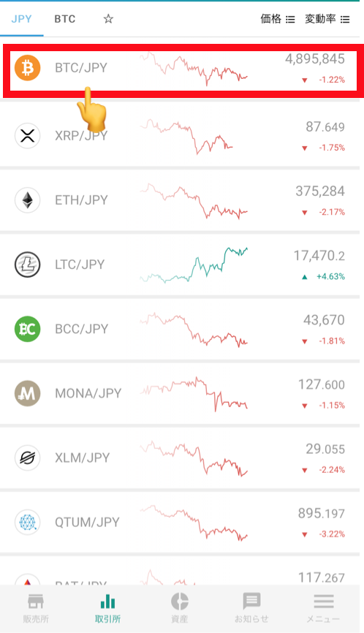Screen dimensions: 364x633
Task: Open 資産 in bottom navigation
Action: pos(180,608)
